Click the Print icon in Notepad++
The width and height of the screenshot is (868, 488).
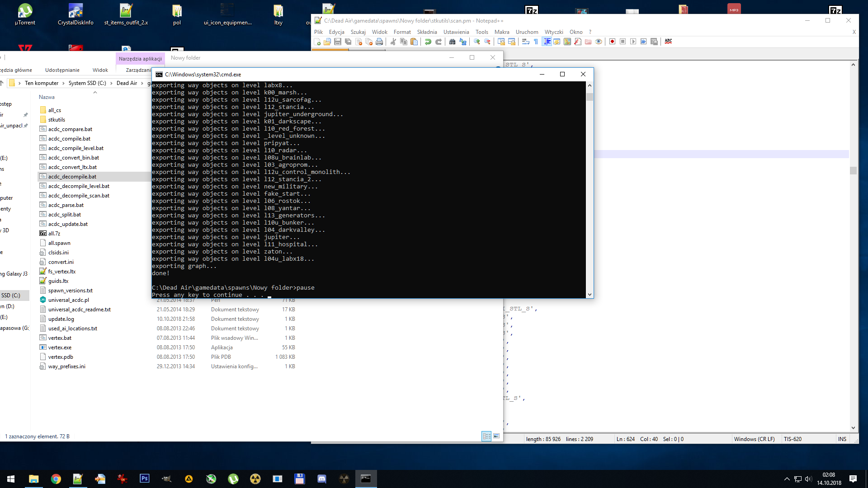[379, 42]
